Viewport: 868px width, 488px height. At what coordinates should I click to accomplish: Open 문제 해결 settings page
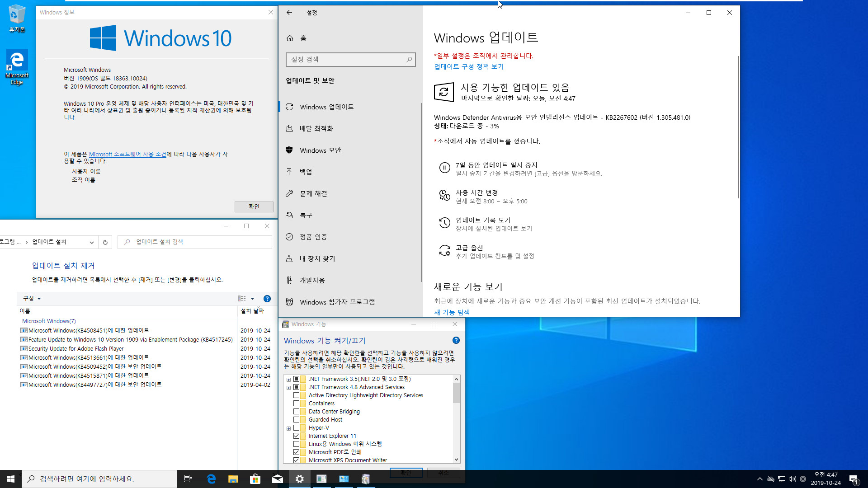(x=350, y=194)
